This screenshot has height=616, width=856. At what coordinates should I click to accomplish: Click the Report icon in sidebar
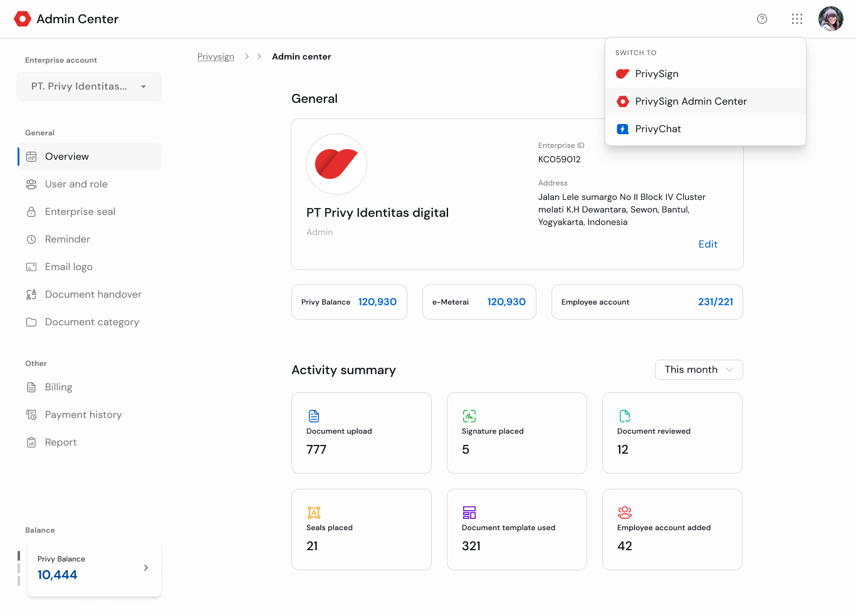(31, 442)
